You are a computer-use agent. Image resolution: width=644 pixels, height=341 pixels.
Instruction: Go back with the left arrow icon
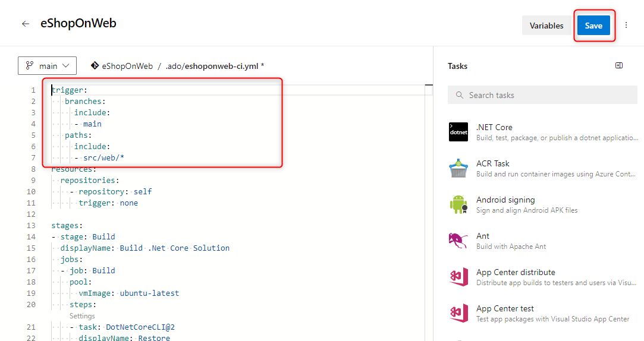pos(26,24)
